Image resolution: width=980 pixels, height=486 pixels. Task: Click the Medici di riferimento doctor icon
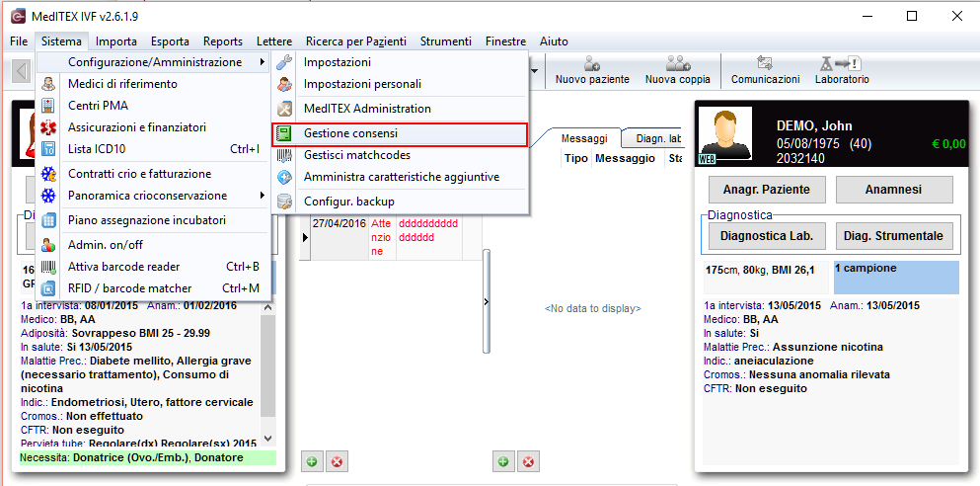click(48, 84)
